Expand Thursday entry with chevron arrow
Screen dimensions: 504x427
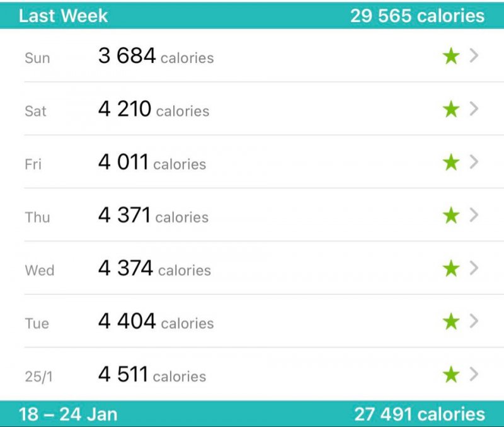point(474,215)
